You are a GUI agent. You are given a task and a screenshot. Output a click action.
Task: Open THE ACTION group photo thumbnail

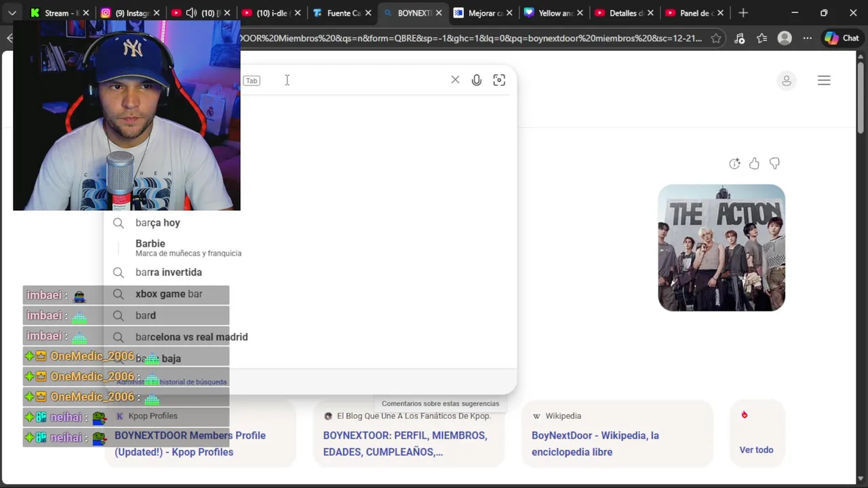722,247
